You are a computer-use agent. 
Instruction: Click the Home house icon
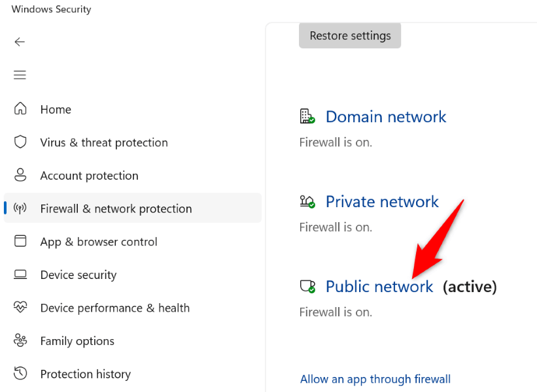[20, 109]
